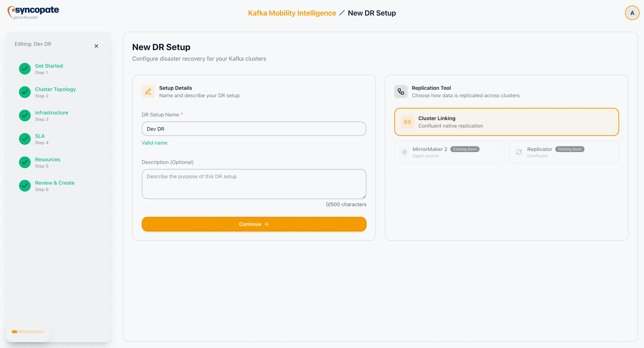Click the arrow icon on Continue button

[266, 224]
